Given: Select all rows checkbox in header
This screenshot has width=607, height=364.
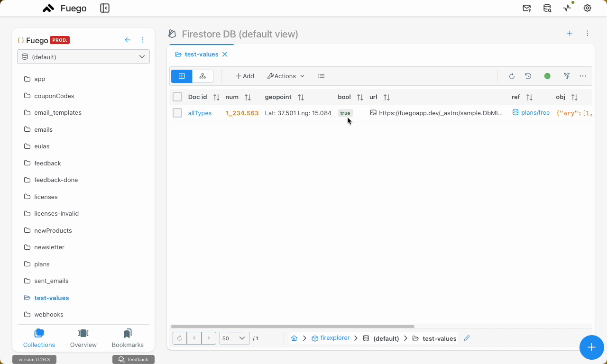Looking at the screenshot, I should click(177, 97).
